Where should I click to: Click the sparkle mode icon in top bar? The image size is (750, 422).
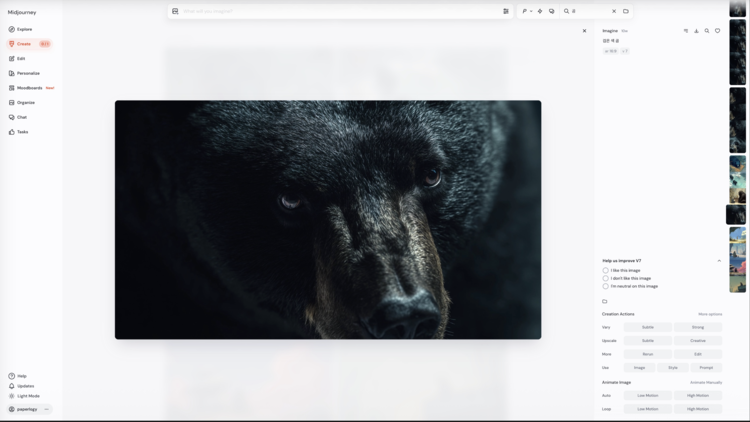click(540, 11)
